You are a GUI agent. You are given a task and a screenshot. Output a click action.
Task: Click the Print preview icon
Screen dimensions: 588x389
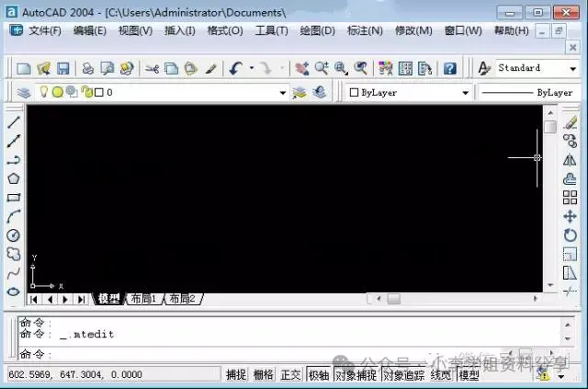(107, 69)
